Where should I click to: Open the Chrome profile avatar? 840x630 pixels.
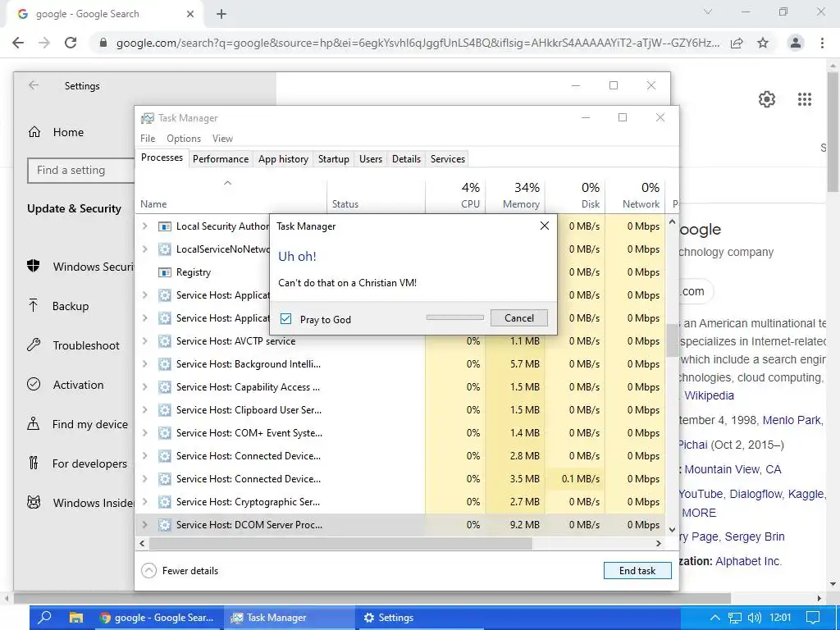click(796, 43)
